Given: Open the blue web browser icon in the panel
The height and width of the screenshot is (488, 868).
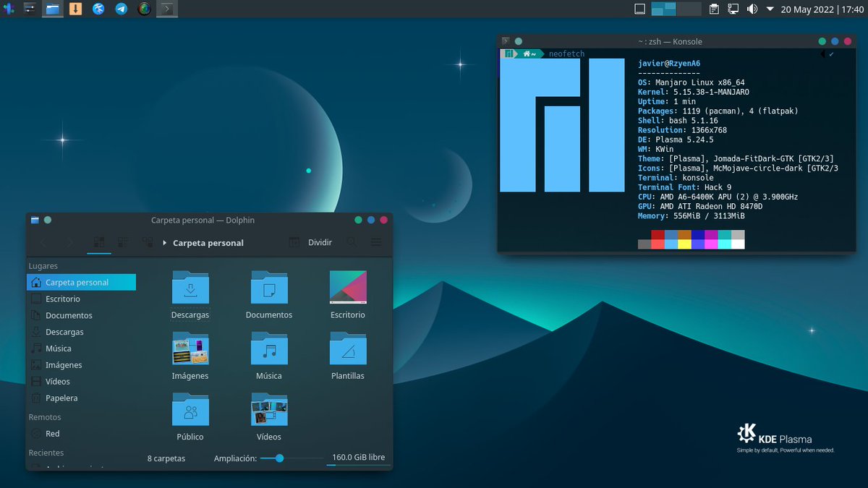Looking at the screenshot, I should (98, 9).
